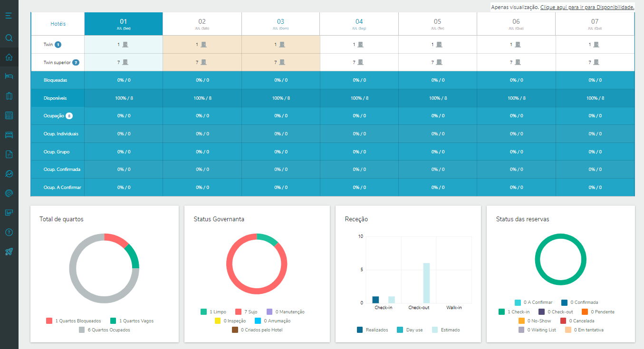The height and width of the screenshot is (349, 644).
Task: Open the hamburger menu in sidebar
Action: pyautogui.click(x=9, y=16)
